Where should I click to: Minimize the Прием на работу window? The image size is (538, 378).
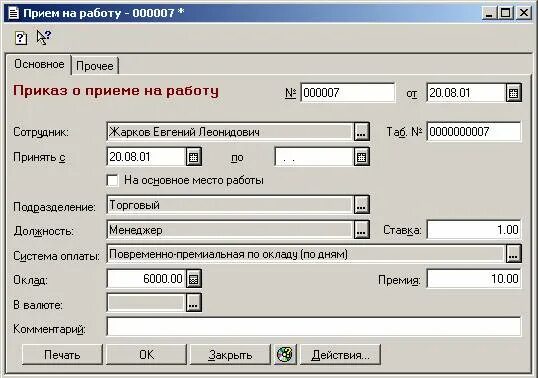489,13
